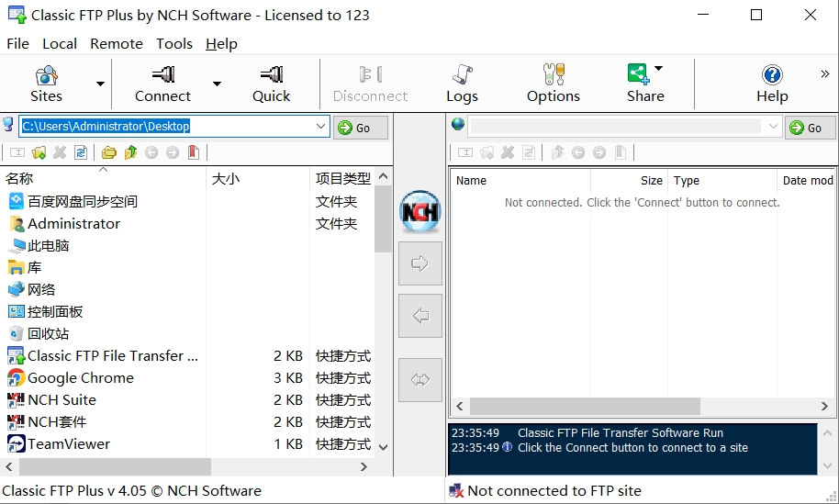Screen dimensions: 839x504
Task: Create new local folder icon
Action: tap(39, 152)
